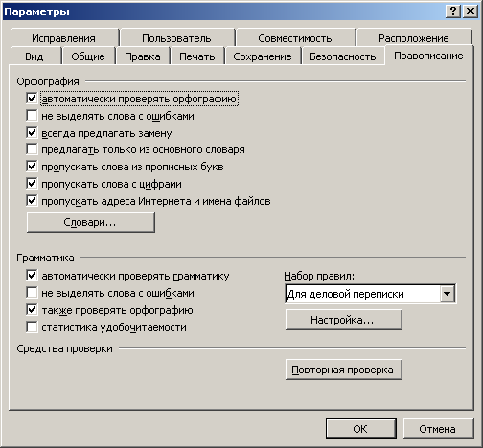Close the Параметры dialog window
The width and height of the screenshot is (483, 448).
pyautogui.click(x=471, y=11)
